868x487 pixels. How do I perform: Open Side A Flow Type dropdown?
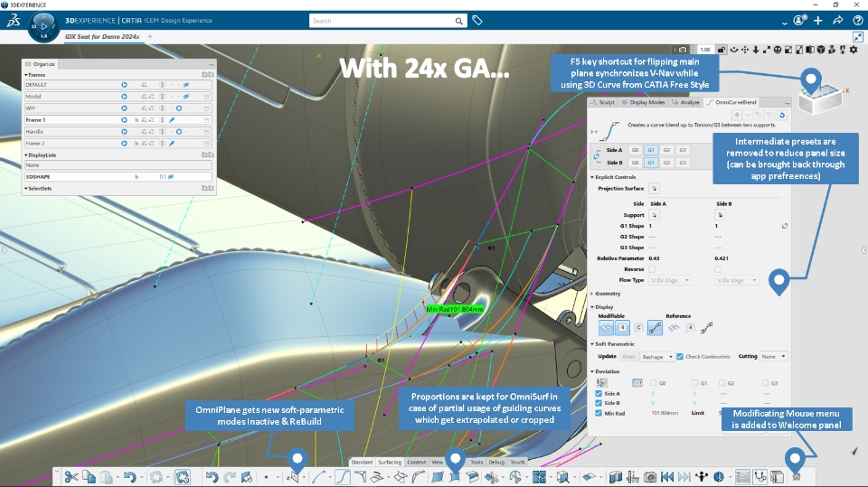click(670, 281)
